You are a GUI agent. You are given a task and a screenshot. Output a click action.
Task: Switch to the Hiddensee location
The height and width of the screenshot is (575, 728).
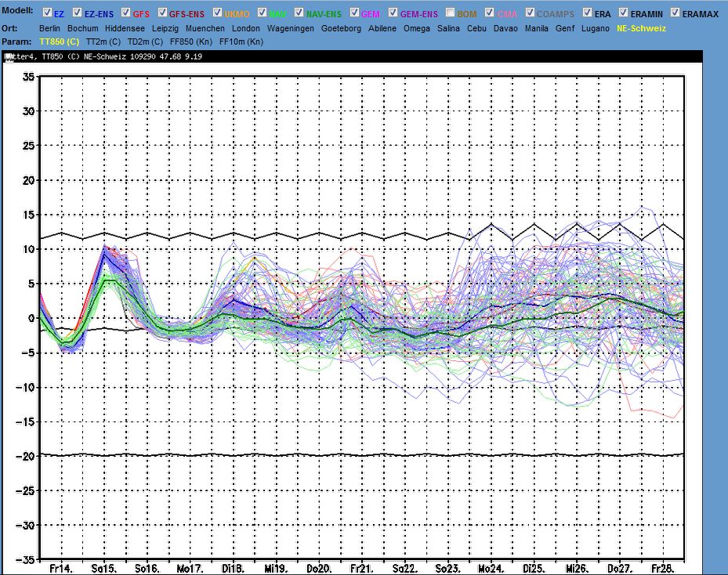125,28
